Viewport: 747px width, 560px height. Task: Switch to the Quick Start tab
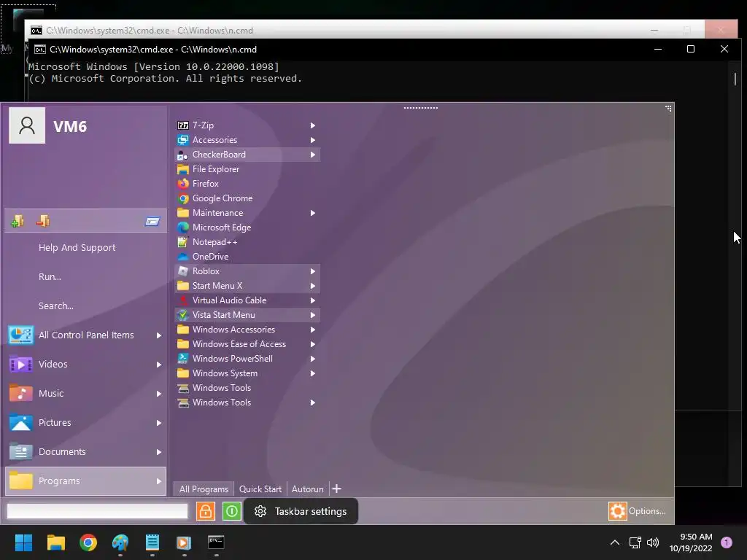260,489
